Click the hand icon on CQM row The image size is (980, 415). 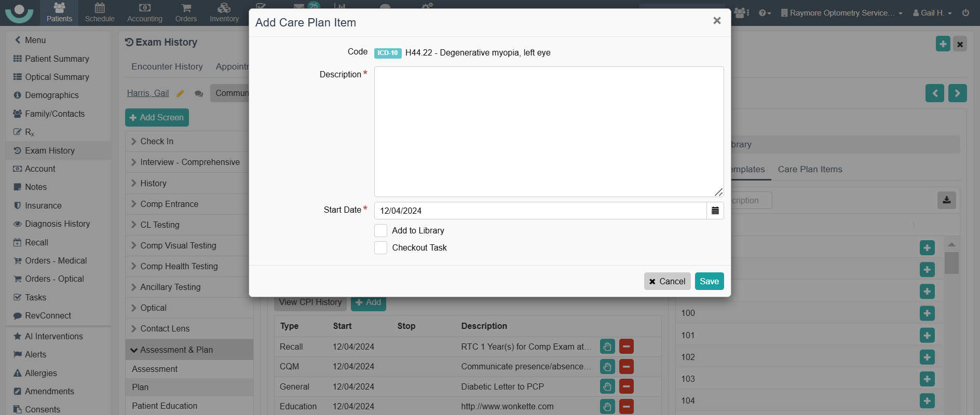pos(607,367)
